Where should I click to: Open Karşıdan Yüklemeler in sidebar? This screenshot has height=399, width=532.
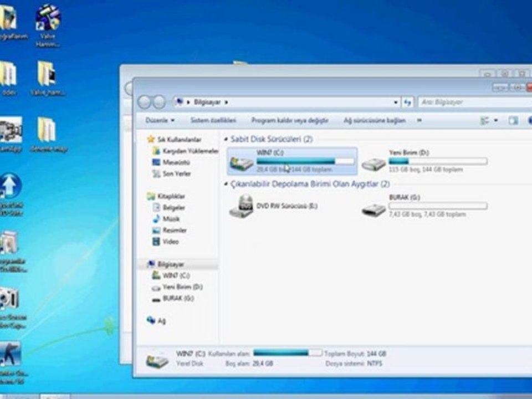click(186, 151)
